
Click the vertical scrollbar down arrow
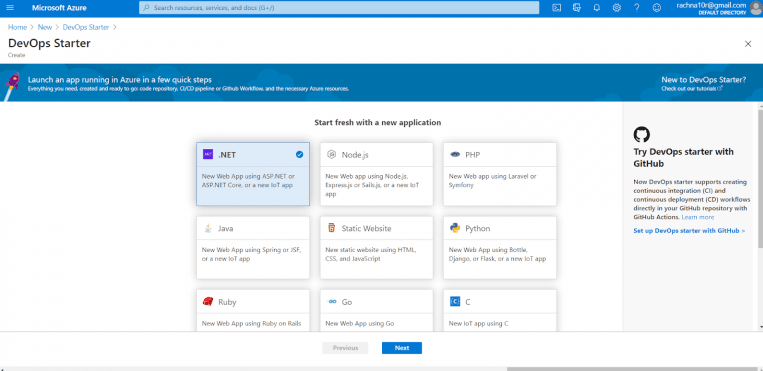pos(760,328)
